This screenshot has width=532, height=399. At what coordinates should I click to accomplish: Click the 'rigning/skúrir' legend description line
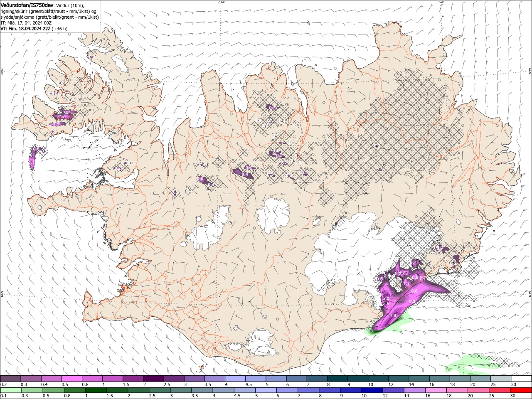point(49,11)
